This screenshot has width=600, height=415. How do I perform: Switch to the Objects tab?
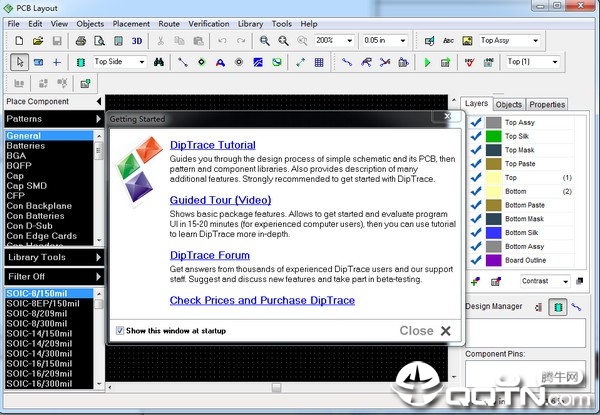click(509, 104)
